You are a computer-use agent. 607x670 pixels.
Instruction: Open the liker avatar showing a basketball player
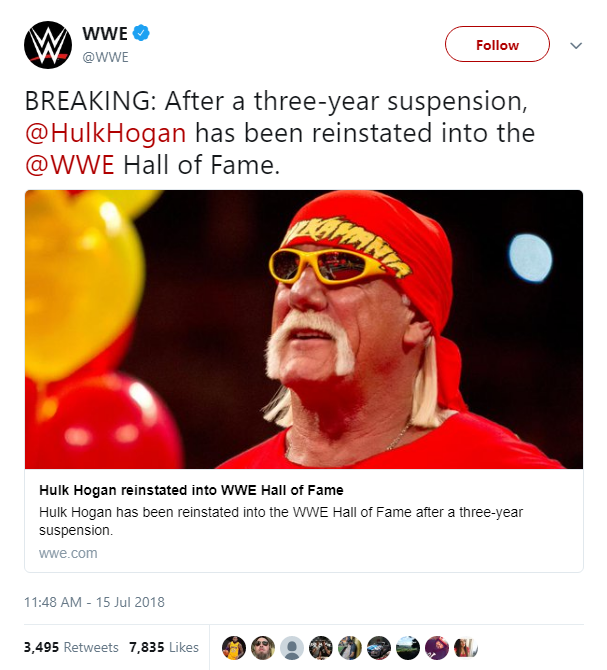(x=234, y=647)
